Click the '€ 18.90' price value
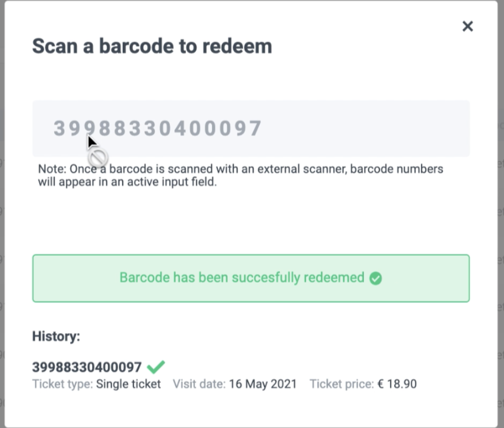The height and width of the screenshot is (428, 504). click(x=397, y=384)
